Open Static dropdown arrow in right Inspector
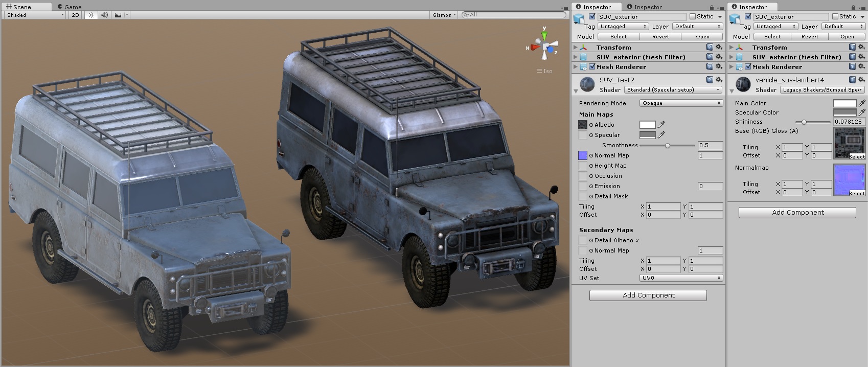The image size is (868, 367). pyautogui.click(x=862, y=16)
